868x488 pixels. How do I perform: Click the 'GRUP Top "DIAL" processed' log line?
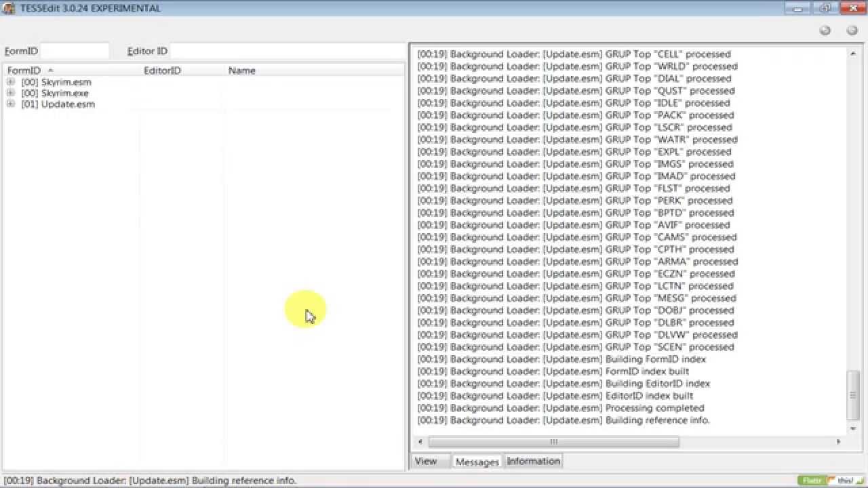[x=574, y=79]
